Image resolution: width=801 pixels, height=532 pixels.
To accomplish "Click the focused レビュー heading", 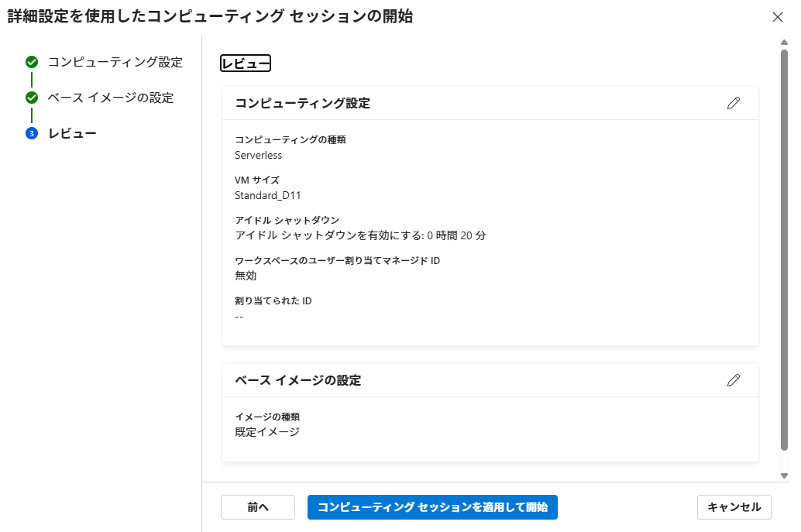I will pyautogui.click(x=246, y=63).
